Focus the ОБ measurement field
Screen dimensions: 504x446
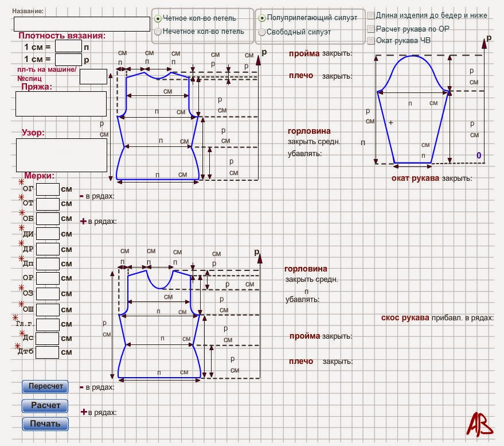coord(48,219)
